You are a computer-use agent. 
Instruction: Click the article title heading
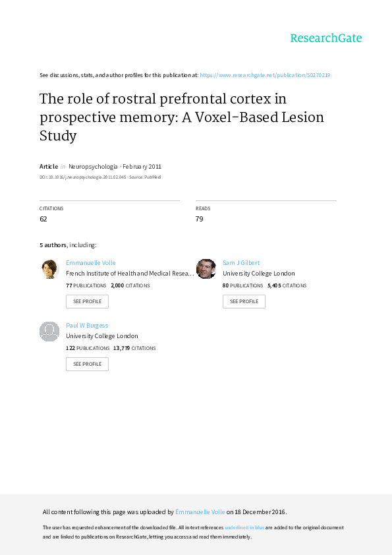181,117
